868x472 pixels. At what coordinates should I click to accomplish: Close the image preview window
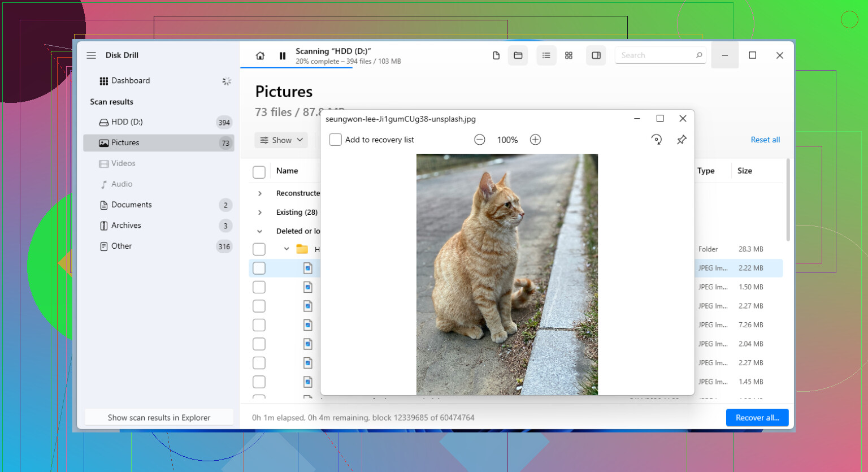click(683, 118)
